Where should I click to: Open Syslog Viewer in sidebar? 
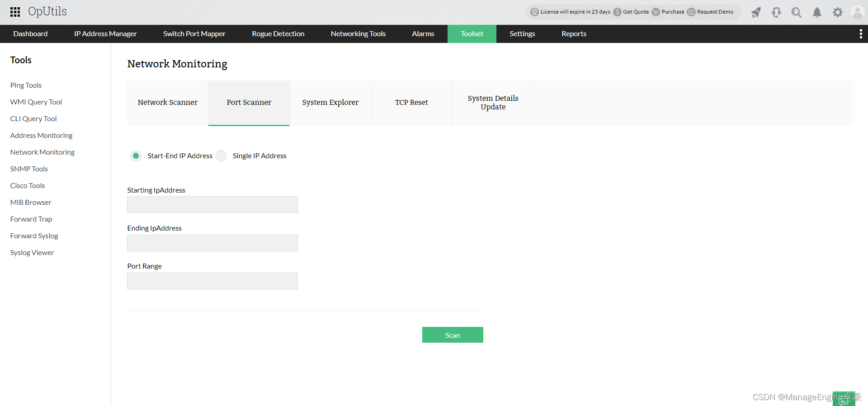(x=32, y=253)
